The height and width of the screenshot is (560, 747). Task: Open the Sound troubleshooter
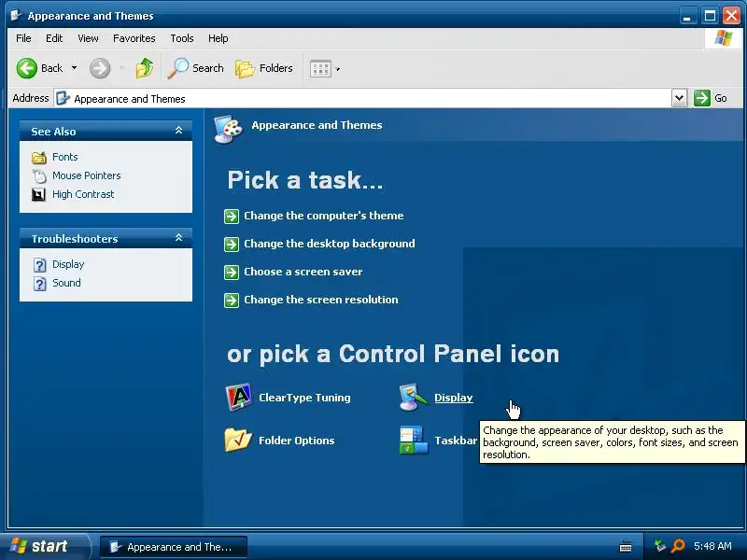tap(66, 283)
